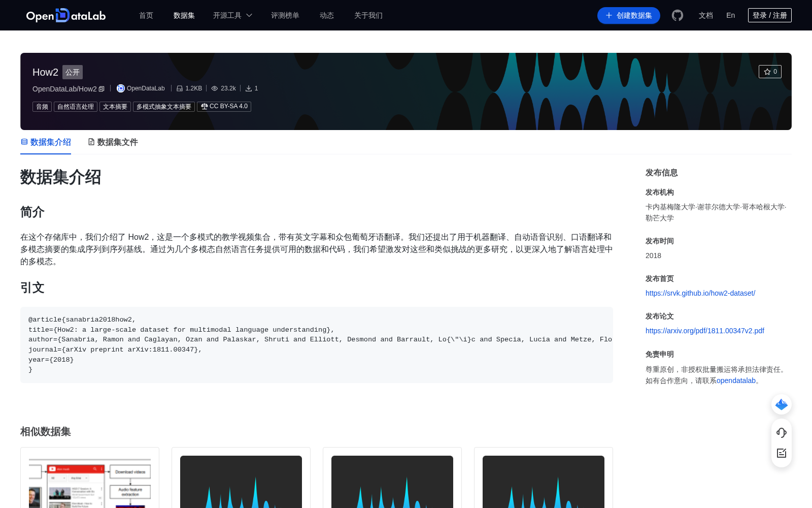Go to 首页 in the navigation
Image resolution: width=812 pixels, height=508 pixels.
tap(146, 15)
